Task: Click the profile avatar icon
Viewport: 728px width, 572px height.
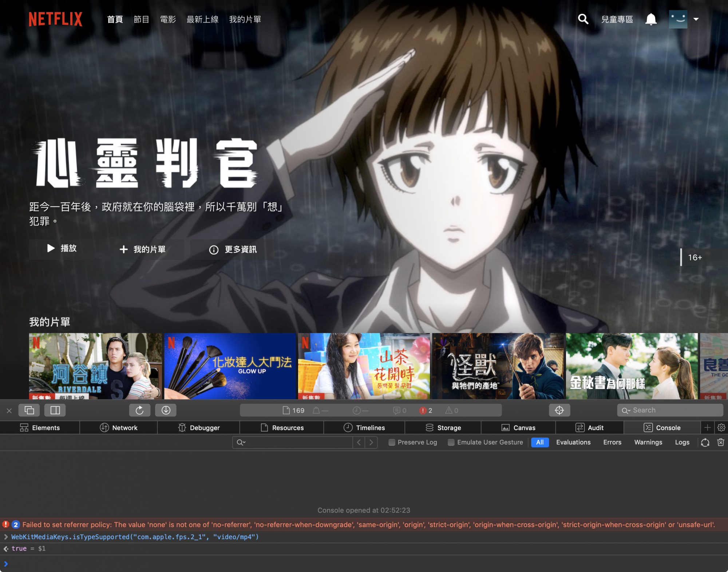Action: (x=678, y=19)
